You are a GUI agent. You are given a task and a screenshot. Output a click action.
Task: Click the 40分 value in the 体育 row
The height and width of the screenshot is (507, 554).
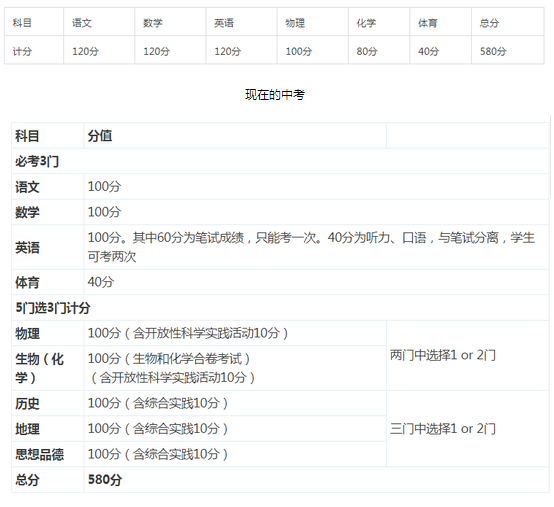click(x=101, y=282)
